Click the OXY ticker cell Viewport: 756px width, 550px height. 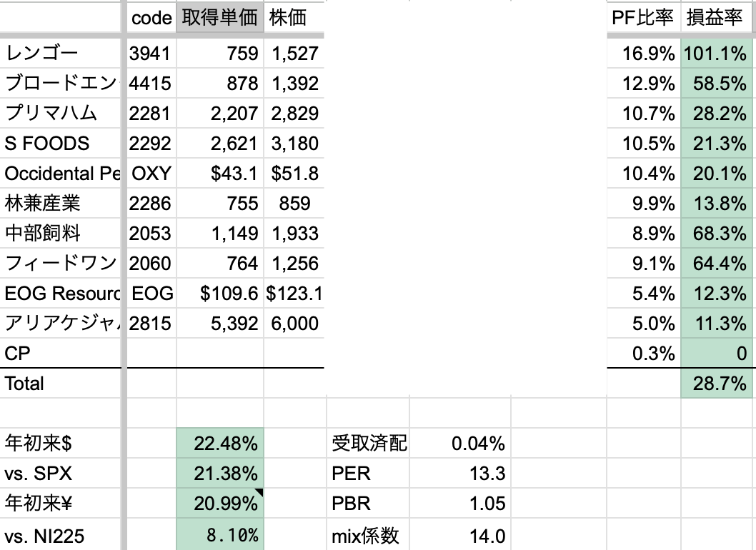[151, 173]
